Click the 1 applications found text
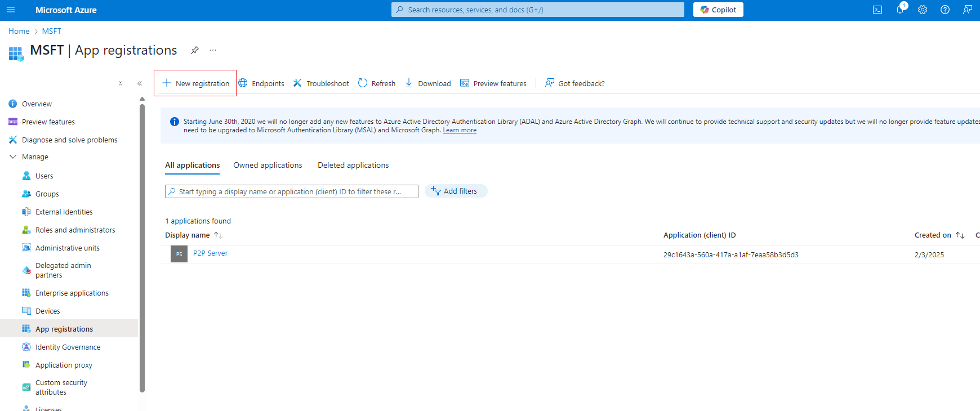Image resolution: width=980 pixels, height=411 pixels. coord(198,221)
